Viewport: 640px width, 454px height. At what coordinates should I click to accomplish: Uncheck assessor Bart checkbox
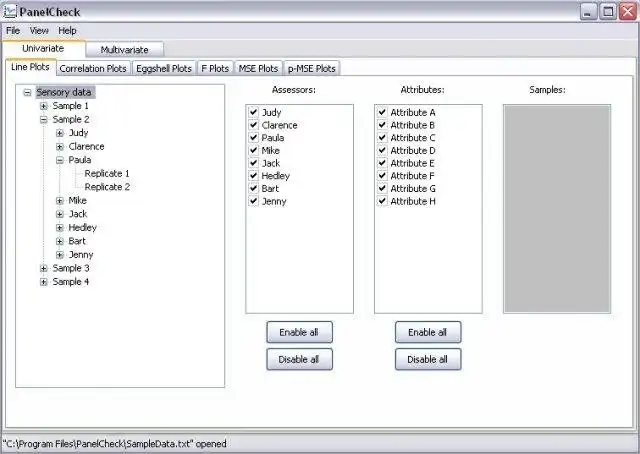pos(253,188)
